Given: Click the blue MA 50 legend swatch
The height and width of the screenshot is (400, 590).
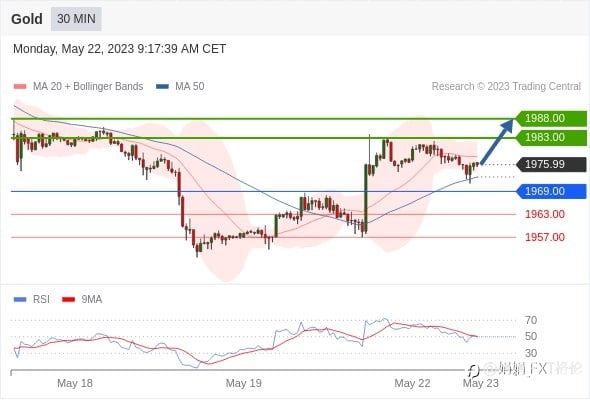Looking at the screenshot, I should pos(163,87).
